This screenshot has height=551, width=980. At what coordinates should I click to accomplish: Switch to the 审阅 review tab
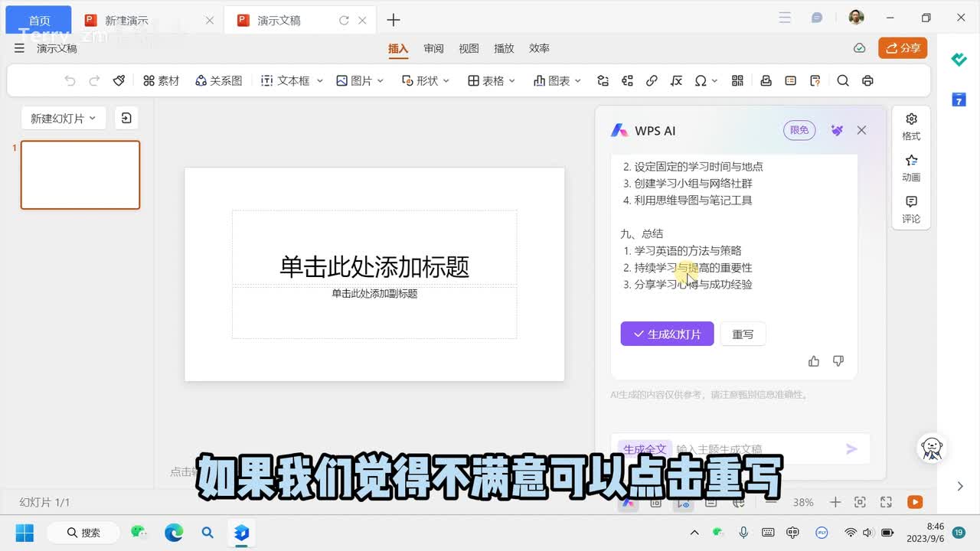[x=434, y=48]
